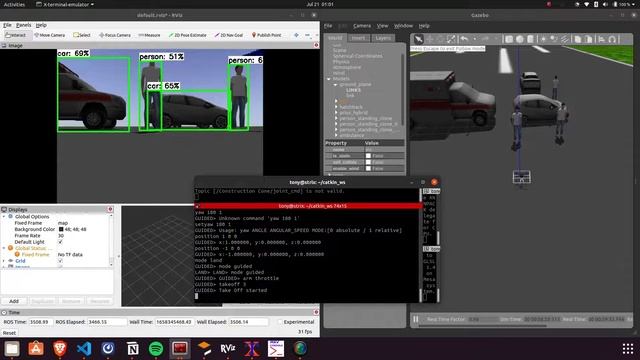640x360 pixels.
Task: Open Notion from the dock
Action: [x=132, y=349]
